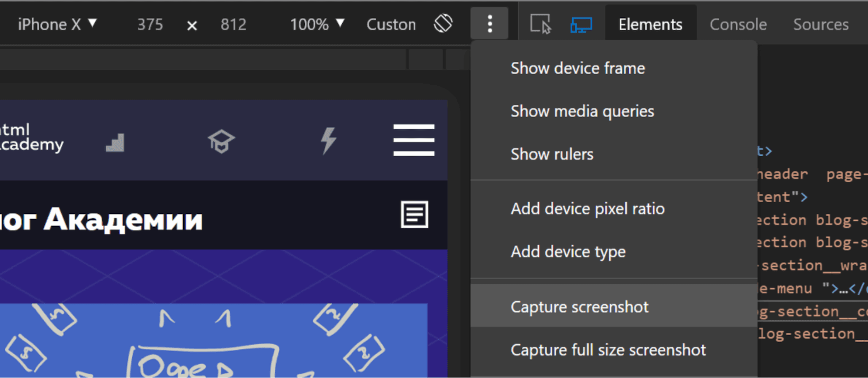Edit the 375 width field
Image resolution: width=868 pixels, height=378 pixels.
point(150,24)
